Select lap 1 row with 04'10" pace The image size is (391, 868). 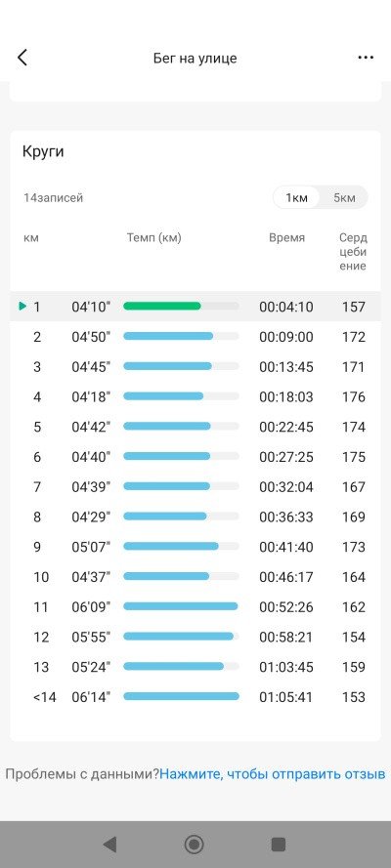(195, 307)
